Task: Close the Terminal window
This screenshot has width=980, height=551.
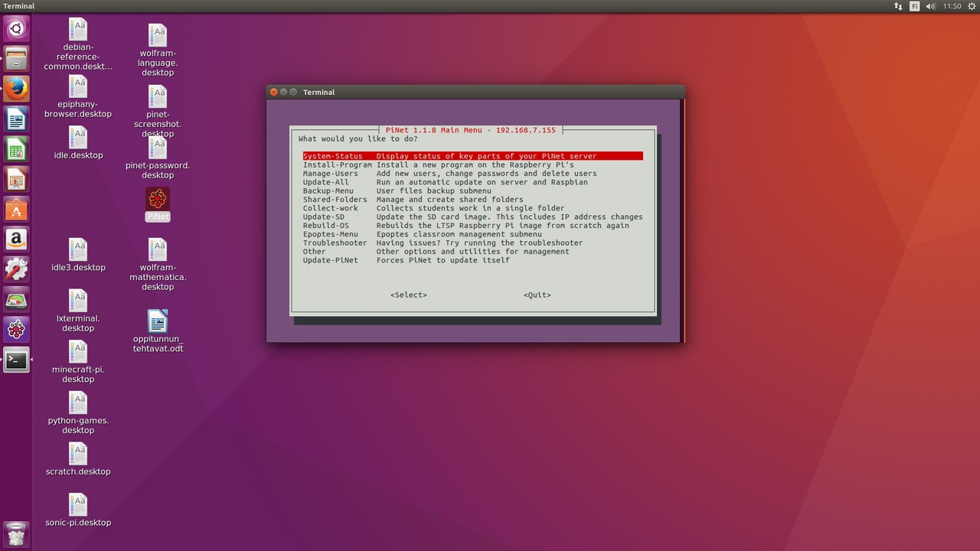Action: (x=273, y=92)
